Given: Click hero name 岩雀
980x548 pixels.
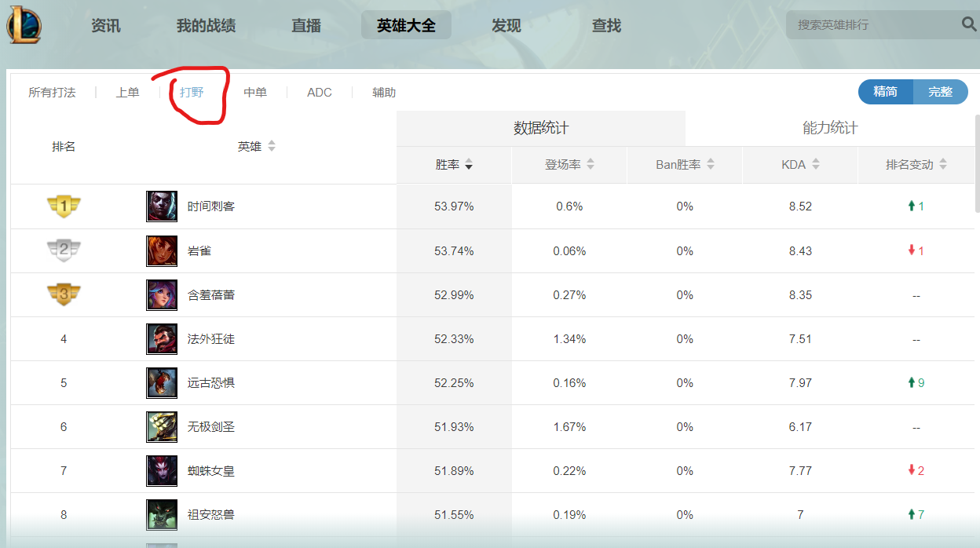Looking at the screenshot, I should click(199, 251).
